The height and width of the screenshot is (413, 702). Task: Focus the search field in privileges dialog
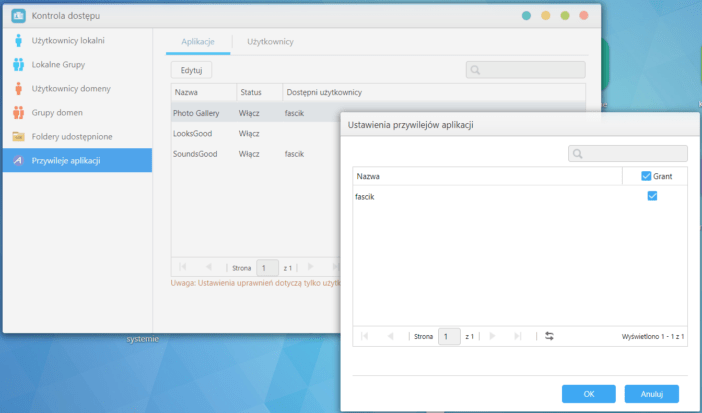tap(628, 154)
